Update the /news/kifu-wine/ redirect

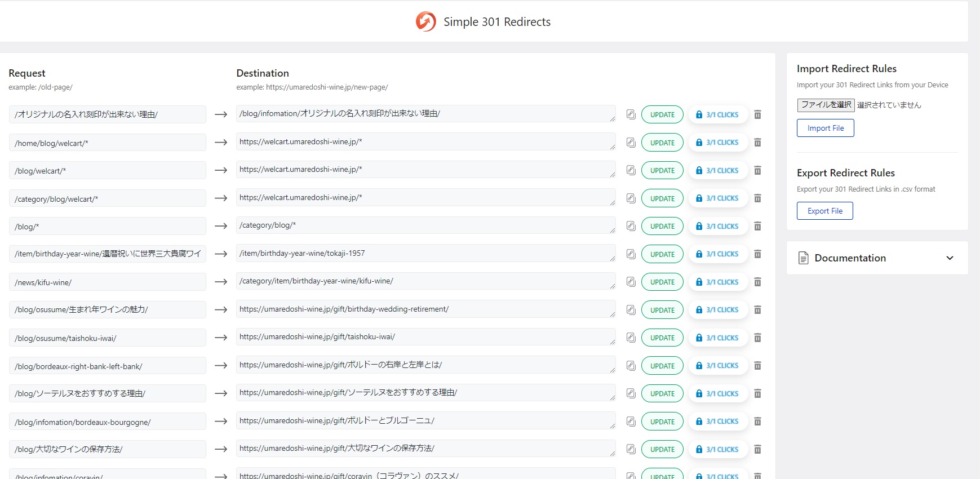point(662,282)
